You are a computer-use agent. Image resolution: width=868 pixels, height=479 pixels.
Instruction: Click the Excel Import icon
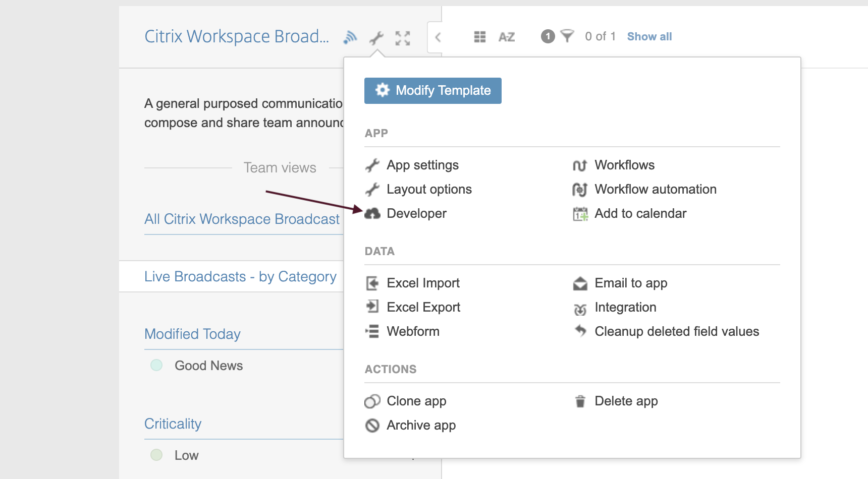click(x=372, y=283)
